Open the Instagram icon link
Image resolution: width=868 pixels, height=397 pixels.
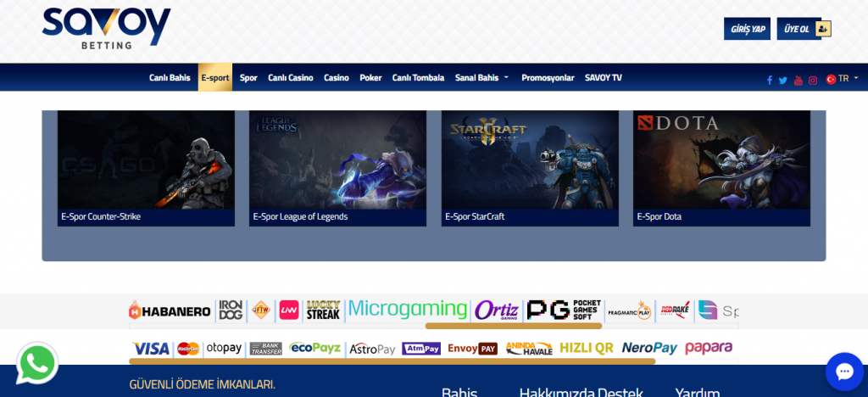(x=813, y=81)
